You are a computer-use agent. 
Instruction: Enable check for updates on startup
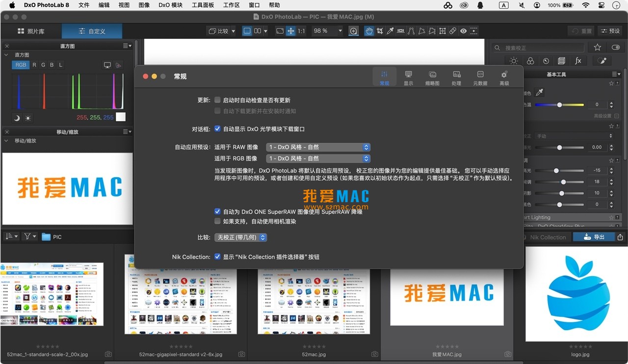coord(217,100)
